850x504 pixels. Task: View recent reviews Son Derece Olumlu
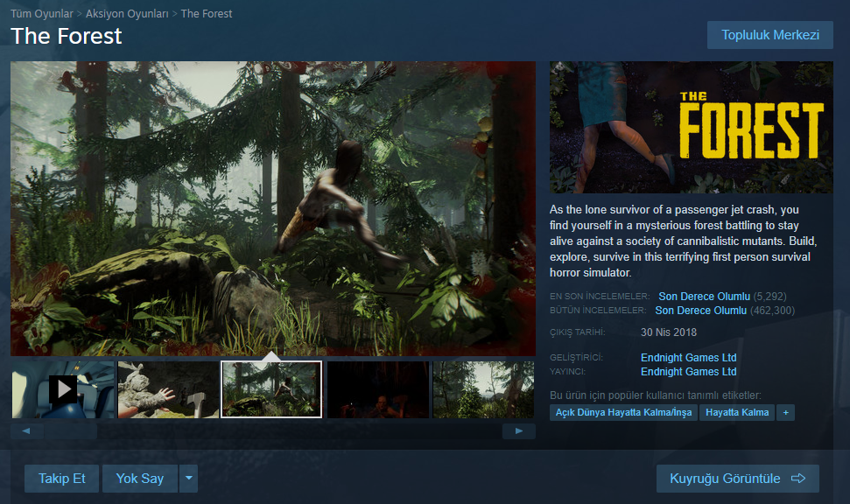click(x=704, y=297)
